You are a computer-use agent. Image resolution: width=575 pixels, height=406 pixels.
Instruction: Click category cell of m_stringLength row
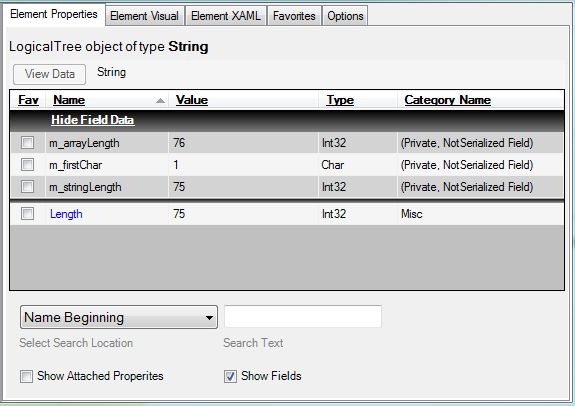pos(467,187)
